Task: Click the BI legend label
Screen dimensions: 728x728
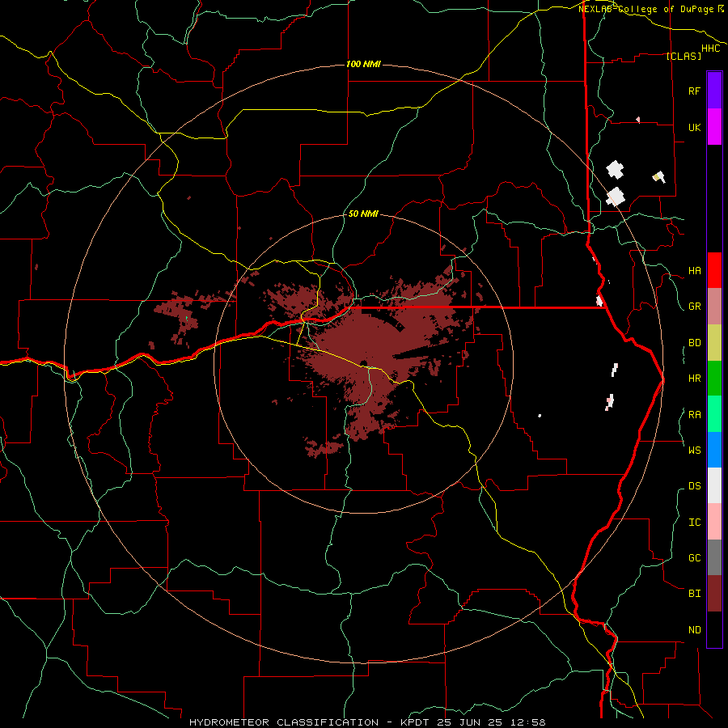Action: click(694, 594)
